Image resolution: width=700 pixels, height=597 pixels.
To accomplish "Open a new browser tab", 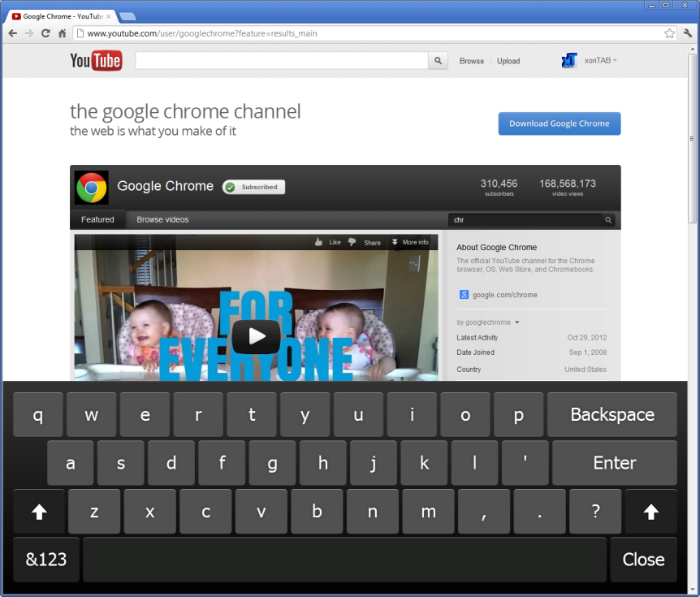I will 127,16.
